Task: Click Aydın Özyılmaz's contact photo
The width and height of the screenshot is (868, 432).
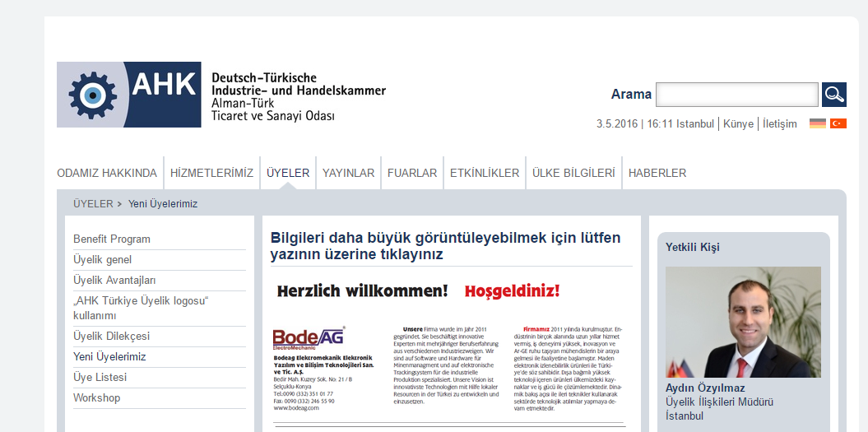Action: coord(743,323)
